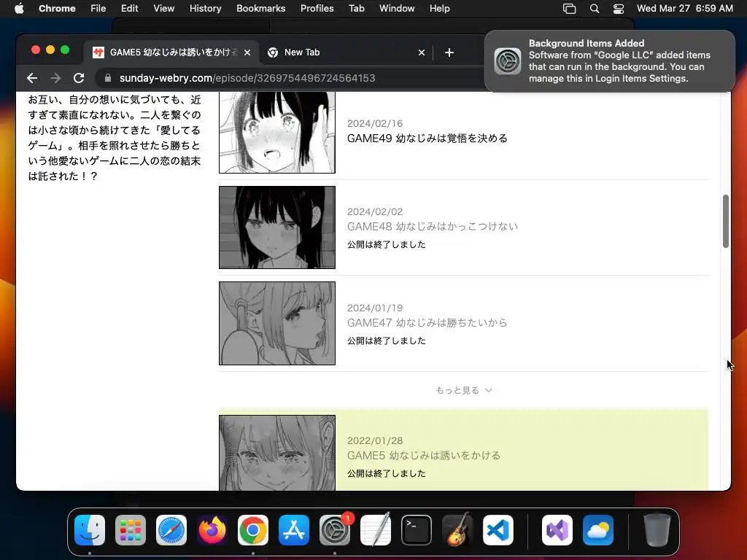747x560 pixels.
Task: Launch Safari from the Dock
Action: pyautogui.click(x=171, y=530)
